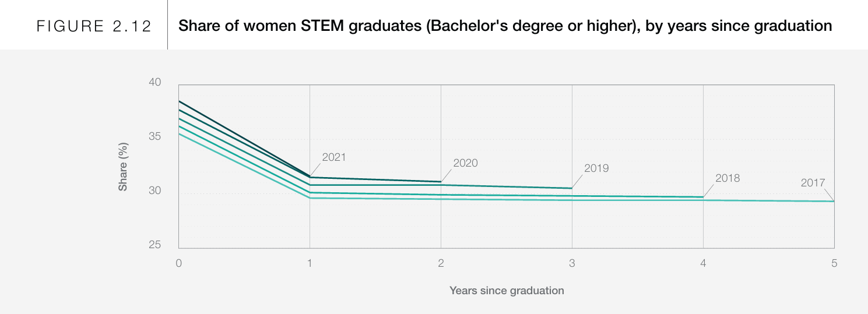Select the 2021 line label
Viewport: 868px width, 314px height.
click(x=334, y=157)
